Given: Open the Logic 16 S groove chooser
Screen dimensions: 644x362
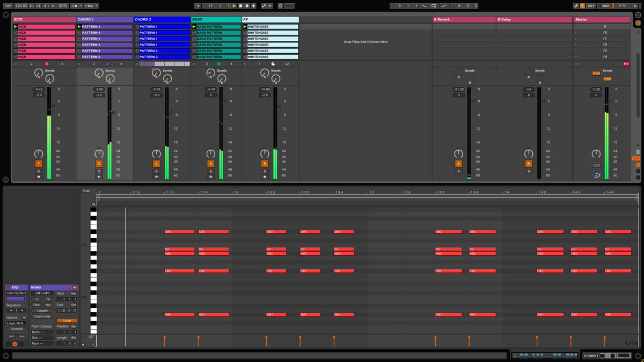Looking at the screenshot, I should pos(16,323).
